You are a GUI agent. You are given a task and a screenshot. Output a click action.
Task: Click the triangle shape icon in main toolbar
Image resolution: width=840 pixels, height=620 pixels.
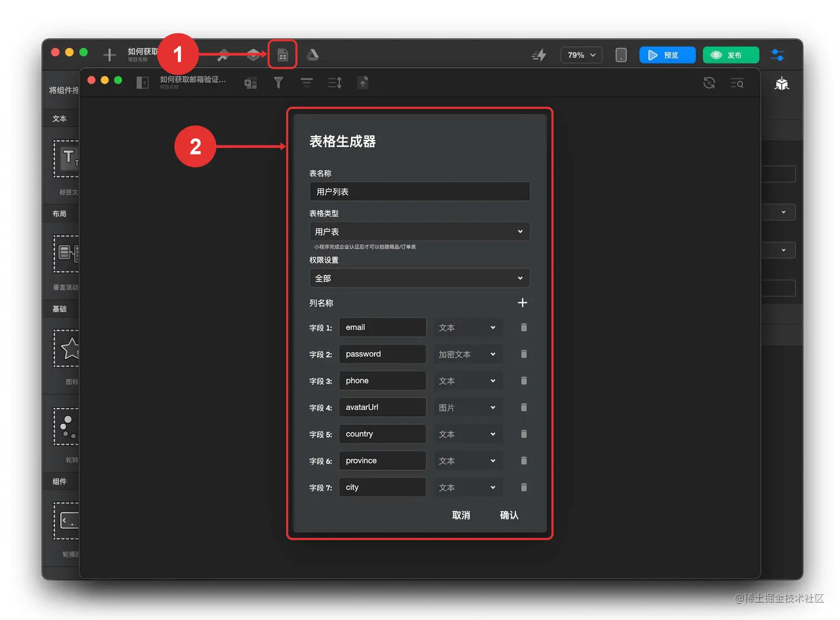click(x=313, y=54)
